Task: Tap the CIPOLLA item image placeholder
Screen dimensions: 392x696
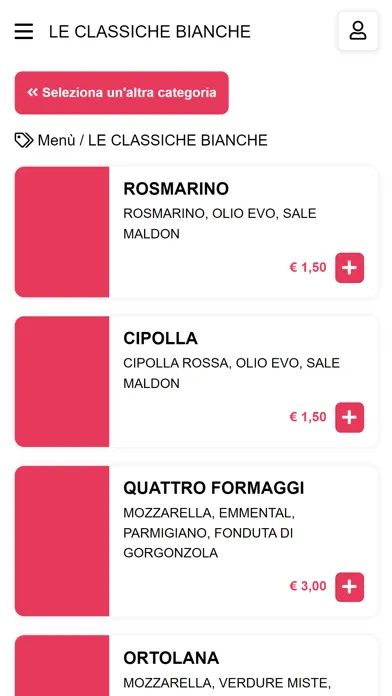Action: coord(62,381)
